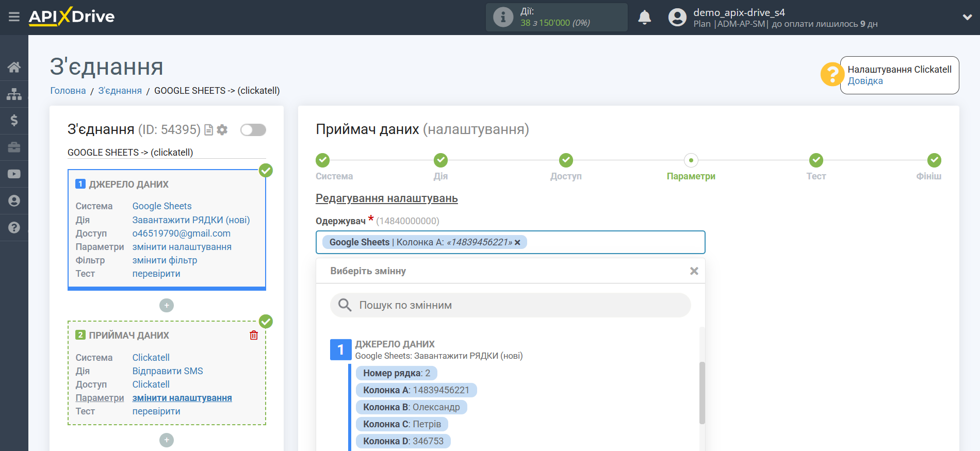Viewport: 980px width, 451px height.
Task: Open Google Sheets system link
Action: click(162, 206)
